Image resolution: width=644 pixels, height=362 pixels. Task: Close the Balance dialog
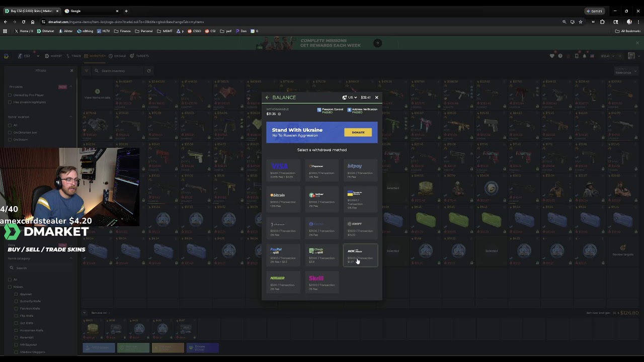click(376, 98)
